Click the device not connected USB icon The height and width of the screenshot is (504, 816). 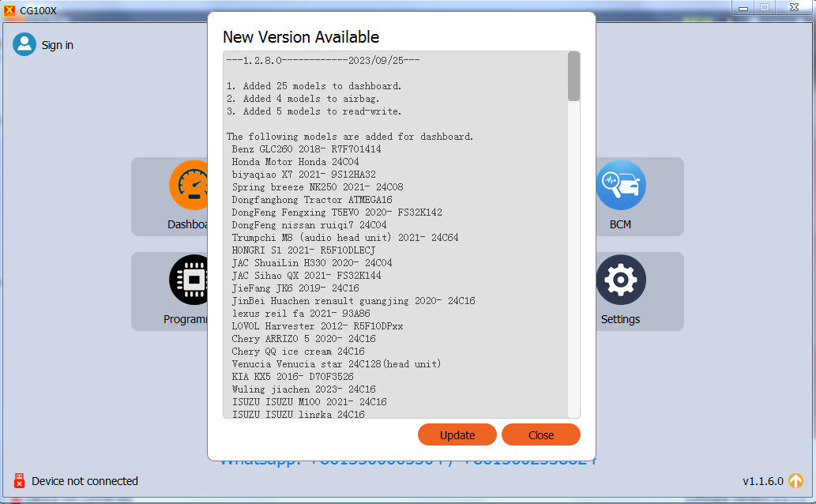pyautogui.click(x=19, y=480)
